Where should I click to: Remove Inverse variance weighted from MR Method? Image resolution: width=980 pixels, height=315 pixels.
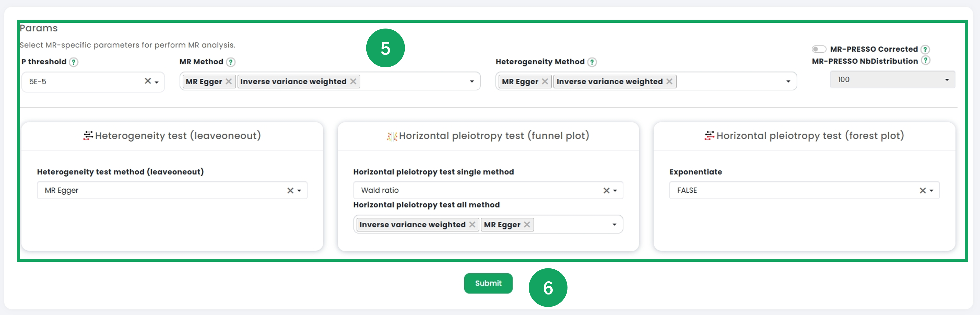pos(353,81)
